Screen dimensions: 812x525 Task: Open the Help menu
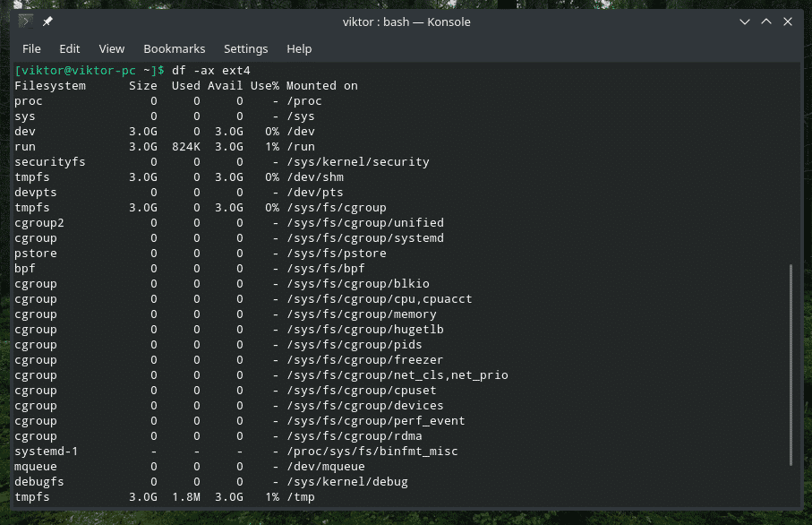pos(299,48)
